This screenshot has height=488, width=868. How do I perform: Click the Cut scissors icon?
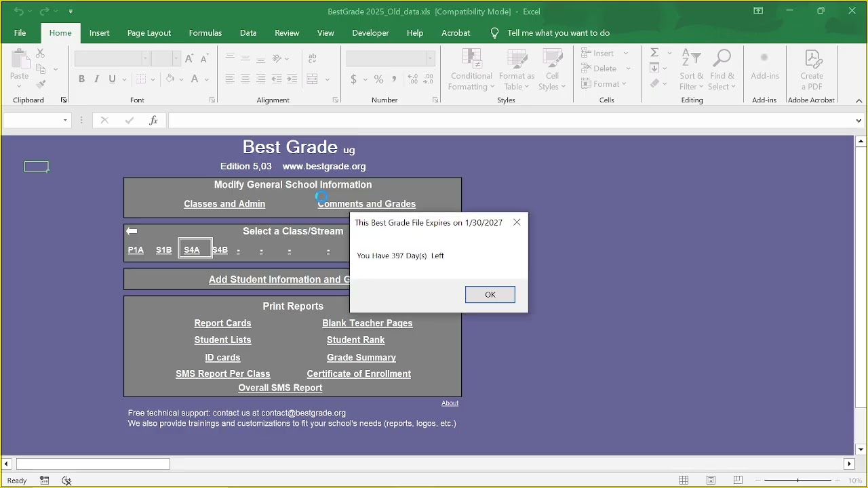click(40, 53)
